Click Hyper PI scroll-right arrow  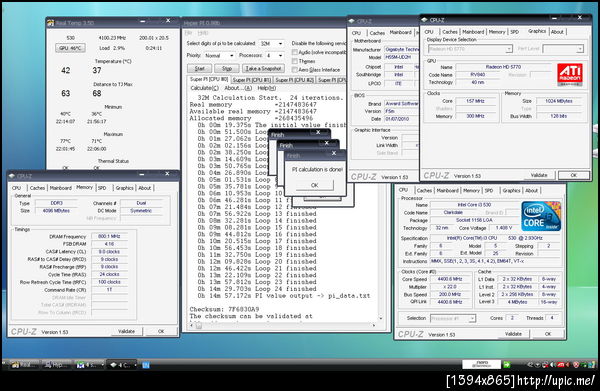tap(374, 326)
